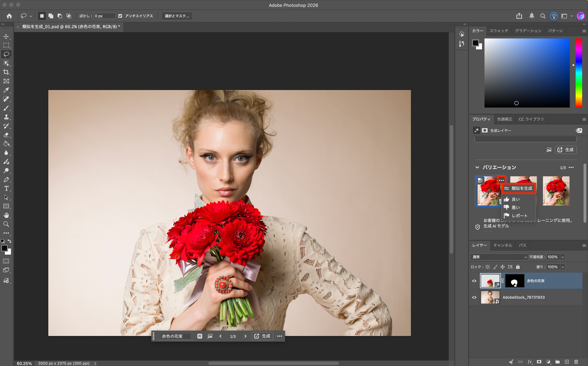Click the rainbow hue slider
Viewport: 588px width, 366px height.
(x=579, y=73)
